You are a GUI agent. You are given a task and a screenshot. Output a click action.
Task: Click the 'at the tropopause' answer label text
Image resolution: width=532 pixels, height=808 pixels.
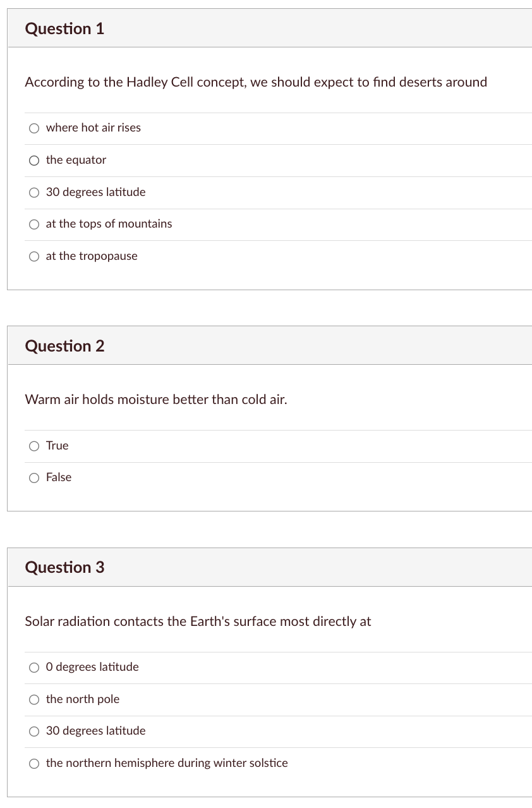pos(92,256)
